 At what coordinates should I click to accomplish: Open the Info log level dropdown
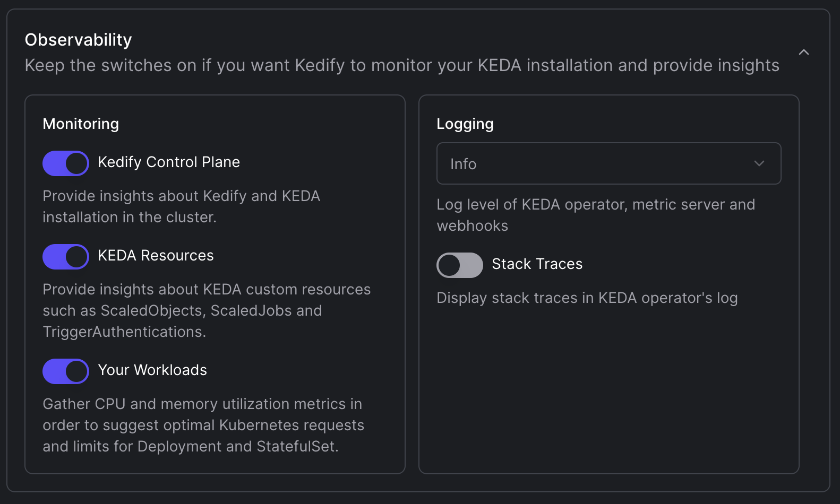tap(608, 163)
